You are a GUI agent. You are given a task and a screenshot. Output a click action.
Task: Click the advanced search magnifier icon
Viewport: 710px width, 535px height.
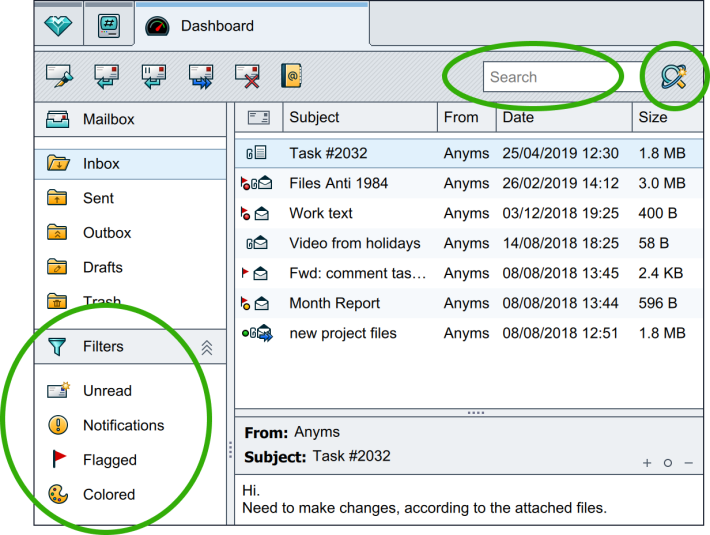674,76
